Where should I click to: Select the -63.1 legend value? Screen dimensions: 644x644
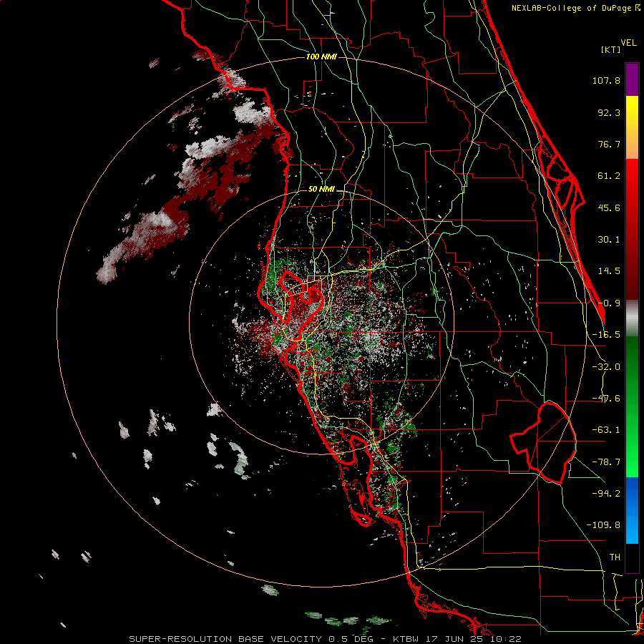(x=606, y=430)
